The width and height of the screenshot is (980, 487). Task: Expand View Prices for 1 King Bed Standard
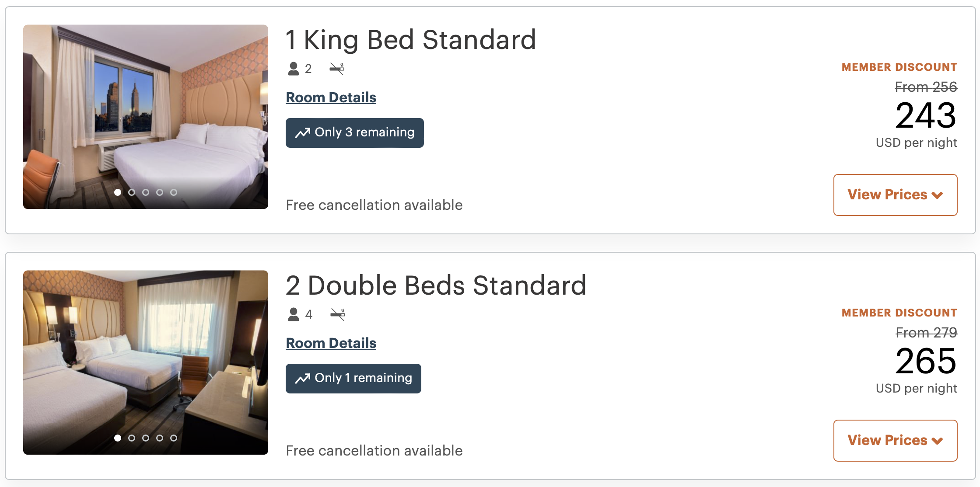895,195
